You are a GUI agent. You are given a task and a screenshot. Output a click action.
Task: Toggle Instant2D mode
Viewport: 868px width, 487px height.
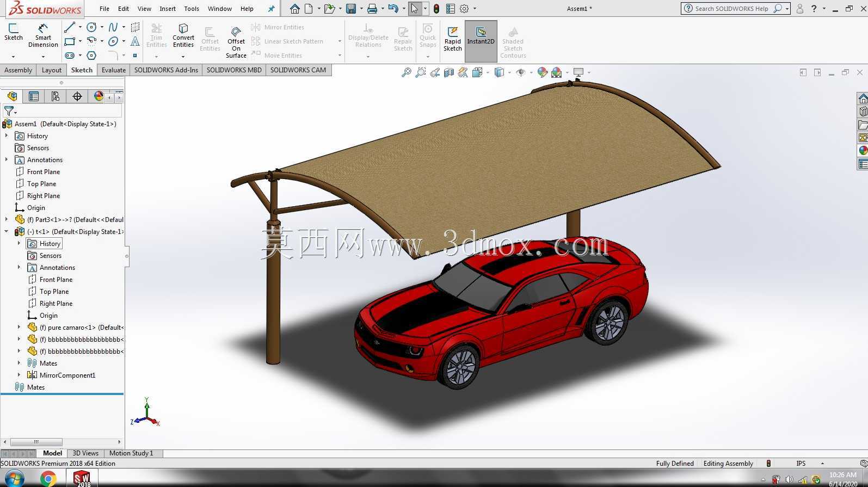pyautogui.click(x=481, y=41)
